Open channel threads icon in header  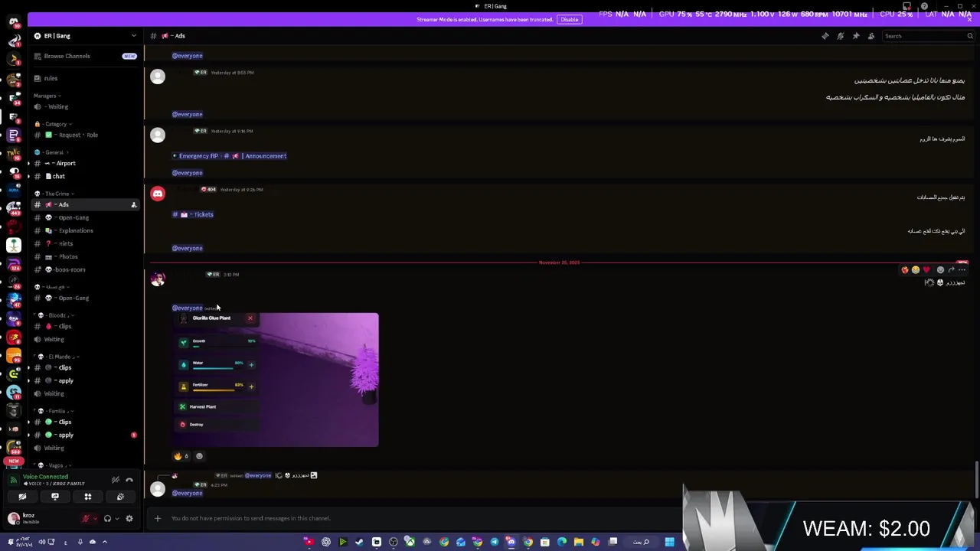point(825,36)
